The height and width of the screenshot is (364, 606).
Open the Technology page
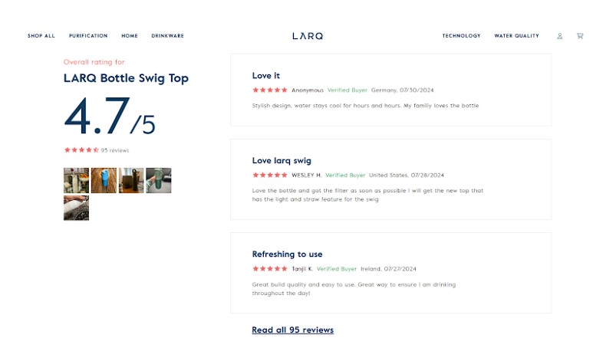pyautogui.click(x=462, y=36)
